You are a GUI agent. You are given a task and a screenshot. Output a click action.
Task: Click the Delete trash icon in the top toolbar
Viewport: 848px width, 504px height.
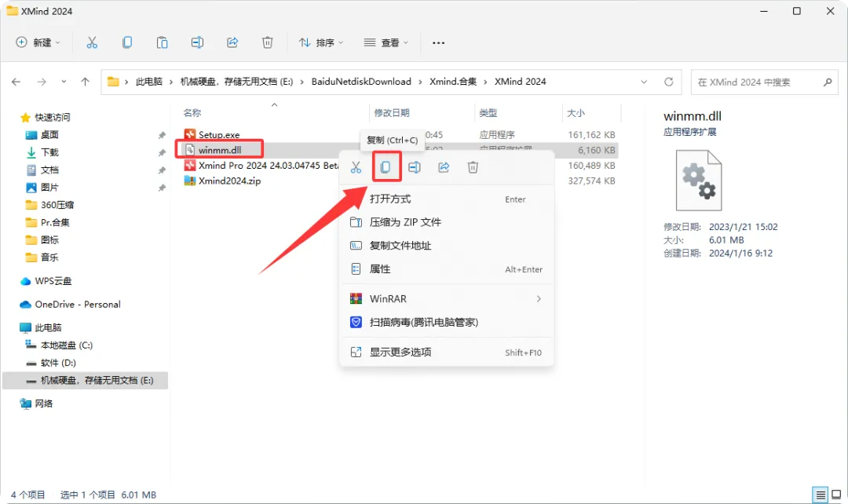[x=267, y=42]
